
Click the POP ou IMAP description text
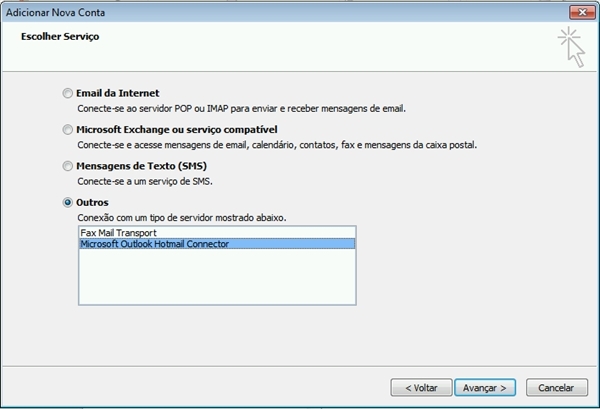pos(241,109)
